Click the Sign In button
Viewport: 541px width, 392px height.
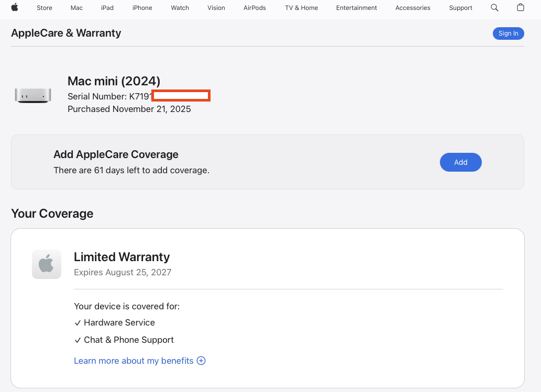coord(508,33)
